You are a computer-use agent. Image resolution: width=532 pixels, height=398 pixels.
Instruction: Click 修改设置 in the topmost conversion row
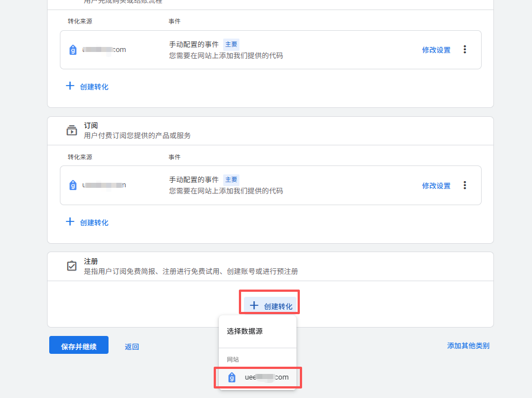[436, 50]
